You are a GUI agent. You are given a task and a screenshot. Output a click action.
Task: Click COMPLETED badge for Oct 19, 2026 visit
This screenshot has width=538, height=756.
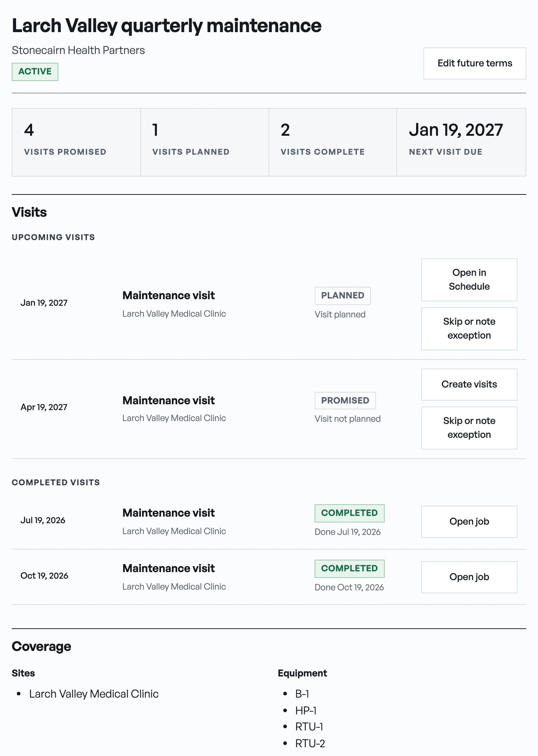(x=350, y=568)
